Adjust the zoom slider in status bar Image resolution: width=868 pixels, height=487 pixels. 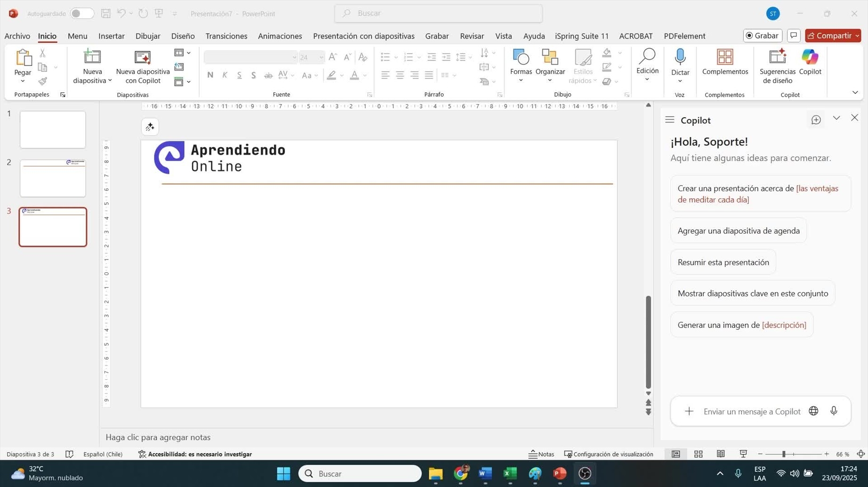click(784, 454)
